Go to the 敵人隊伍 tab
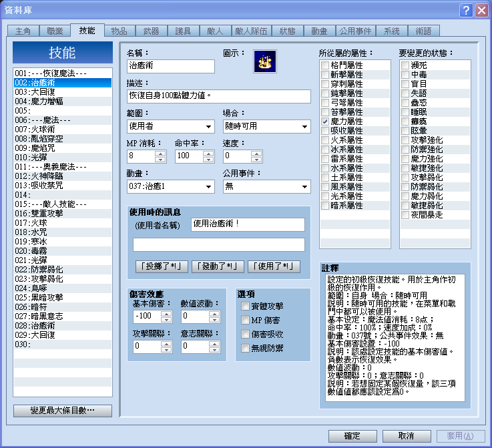This screenshot has width=492, height=448. coord(251,31)
